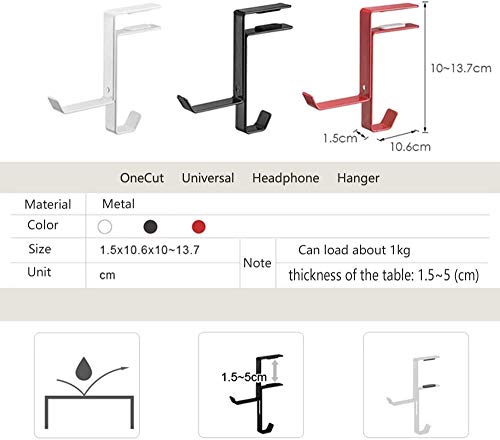Click the water droplet symbol
The image size is (500, 440).
point(83,368)
